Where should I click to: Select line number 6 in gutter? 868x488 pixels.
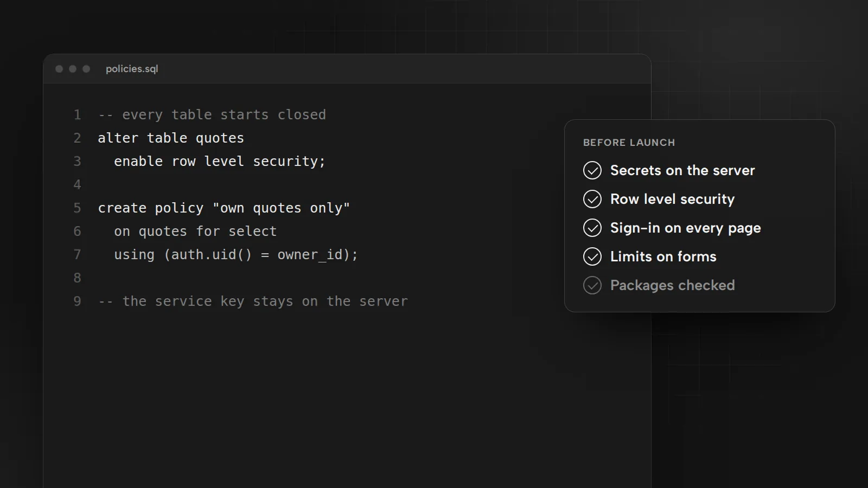(77, 232)
